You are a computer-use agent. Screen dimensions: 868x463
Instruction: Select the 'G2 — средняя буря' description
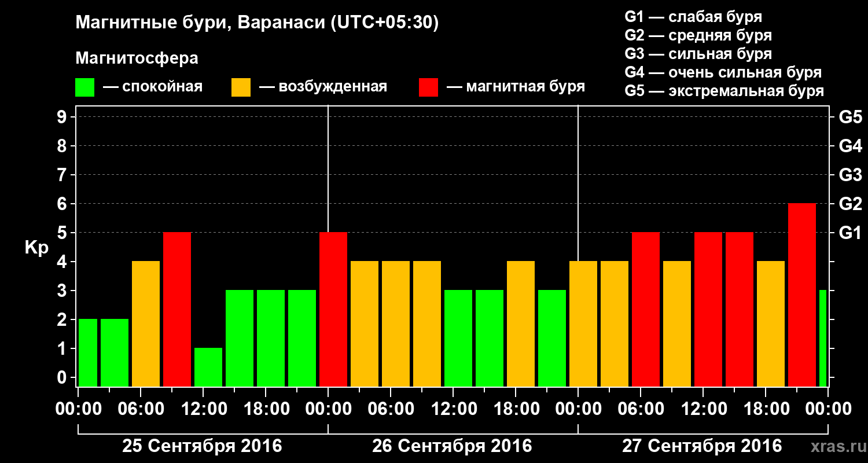[698, 35]
